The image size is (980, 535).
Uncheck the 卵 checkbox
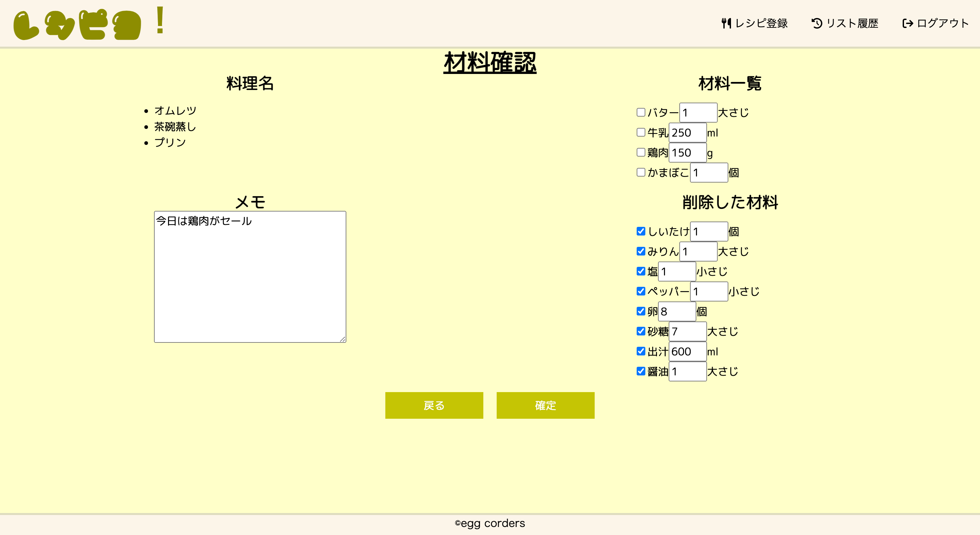[641, 311]
